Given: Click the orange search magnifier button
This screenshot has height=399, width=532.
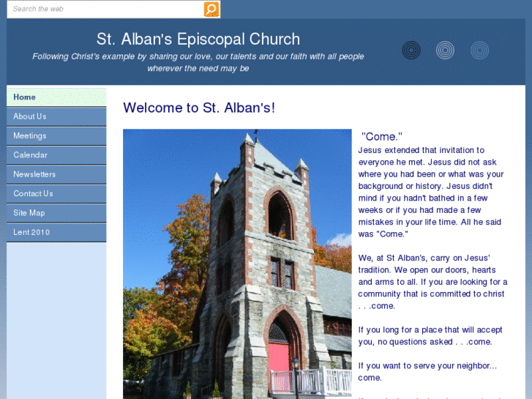Looking at the screenshot, I should pos(211,10).
